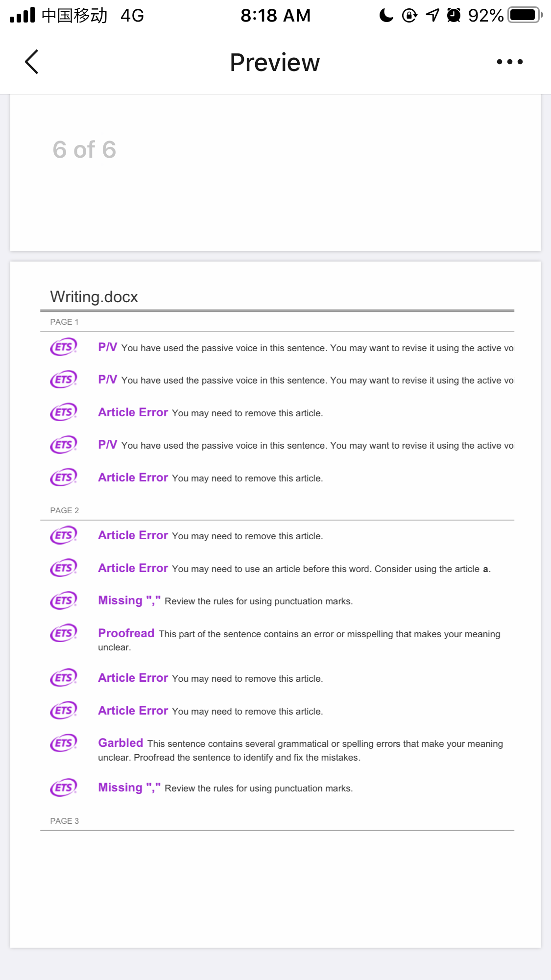Tap ETS icon beside Proofread comment
Viewport: 551px width, 980px height.
[64, 633]
